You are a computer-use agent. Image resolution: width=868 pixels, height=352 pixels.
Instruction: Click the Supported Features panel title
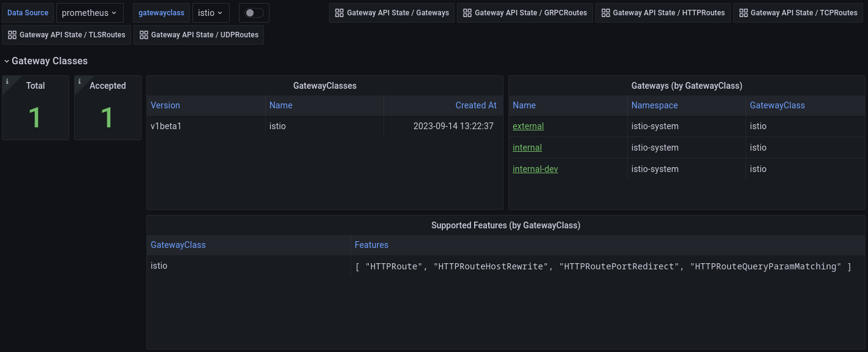tap(505, 225)
